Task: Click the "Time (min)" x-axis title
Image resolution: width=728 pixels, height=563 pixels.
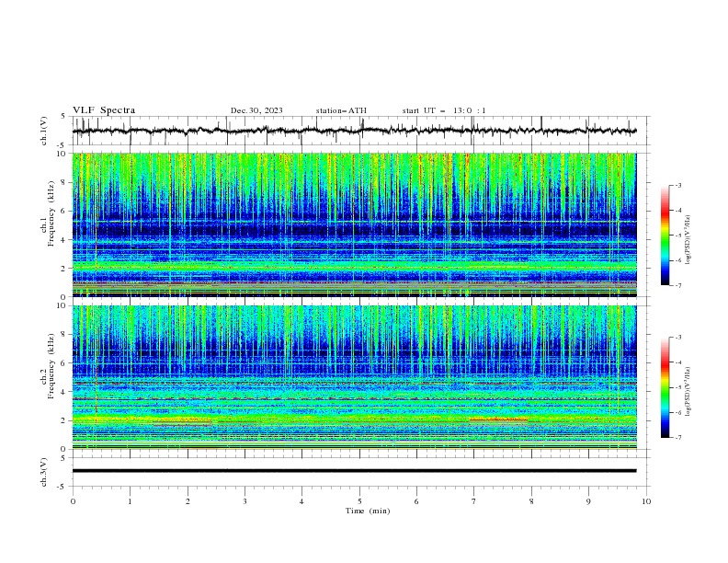Action: coord(368,511)
